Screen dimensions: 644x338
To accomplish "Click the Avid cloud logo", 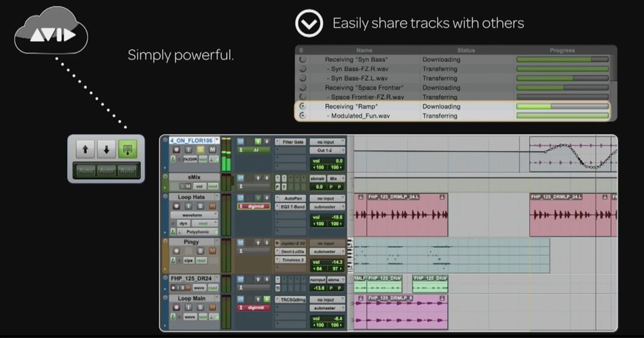I will [x=53, y=35].
